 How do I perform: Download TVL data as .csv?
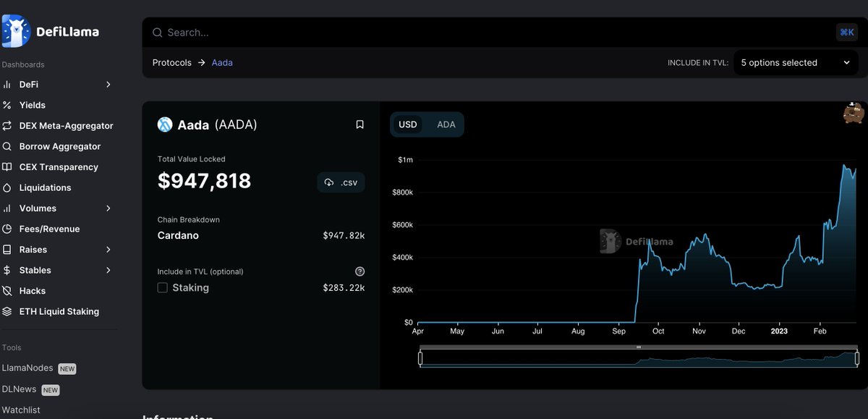(341, 182)
